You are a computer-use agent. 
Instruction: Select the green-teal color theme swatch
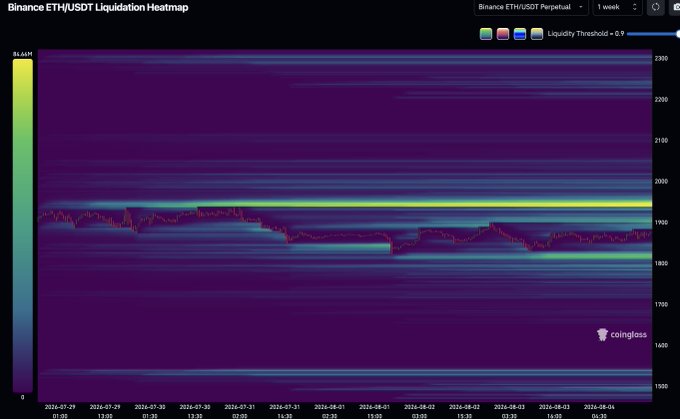point(486,34)
